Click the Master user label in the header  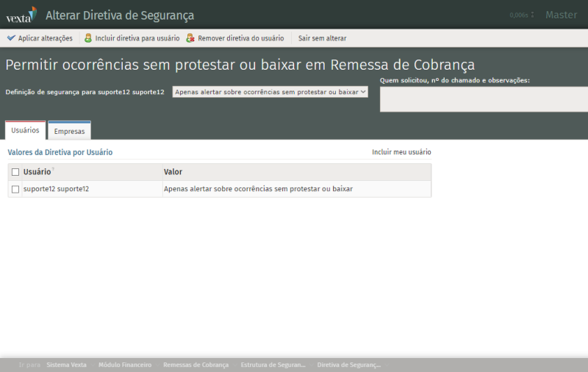coord(561,15)
